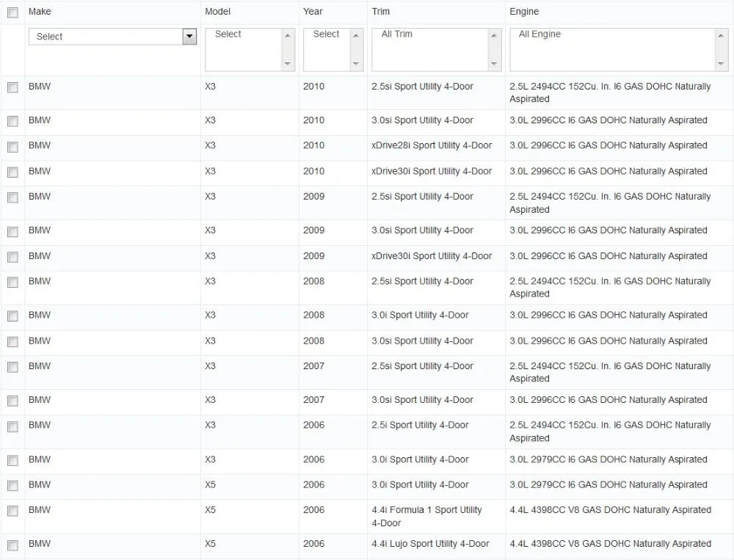Choose All Trim in the Trim filter list
The height and width of the screenshot is (560, 734).
coord(397,34)
